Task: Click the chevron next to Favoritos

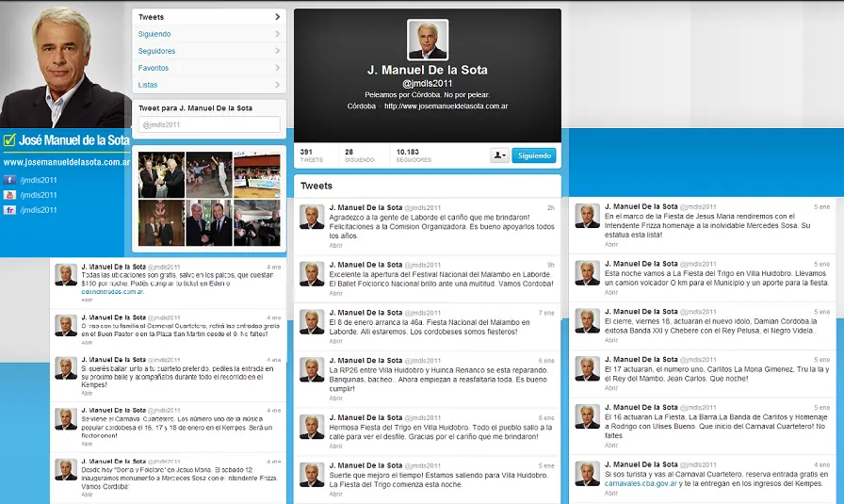Action: pyautogui.click(x=278, y=68)
